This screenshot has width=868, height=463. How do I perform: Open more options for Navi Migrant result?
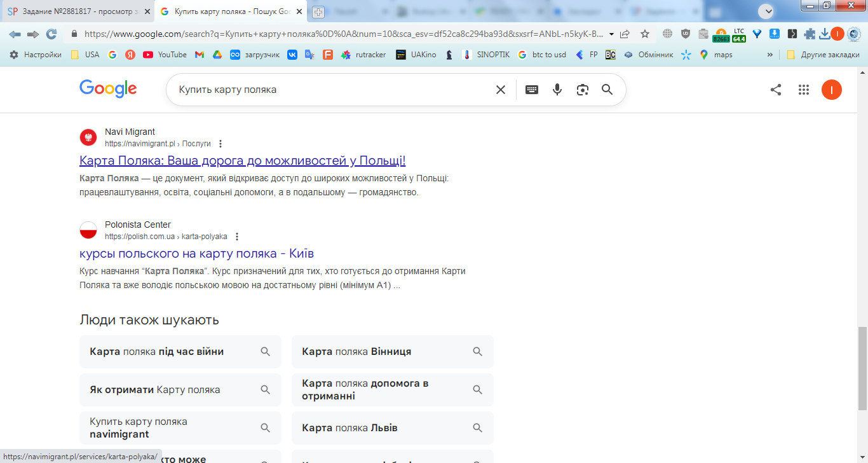(220, 144)
